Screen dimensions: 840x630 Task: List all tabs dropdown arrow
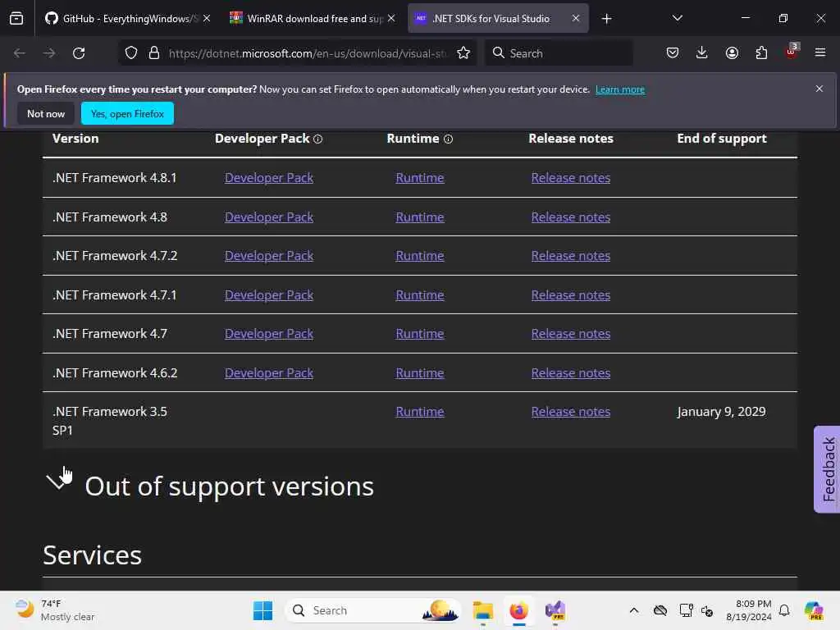tap(677, 18)
